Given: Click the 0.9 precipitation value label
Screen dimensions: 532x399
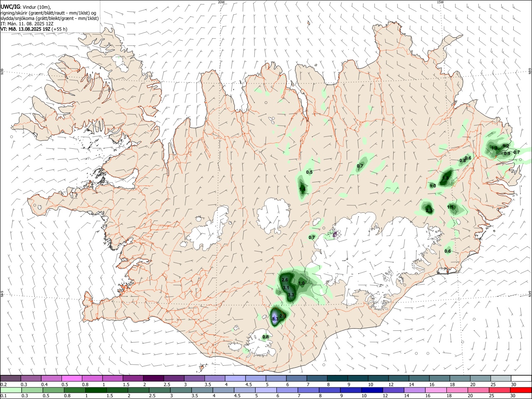Looking at the screenshot, I should tap(507, 153).
